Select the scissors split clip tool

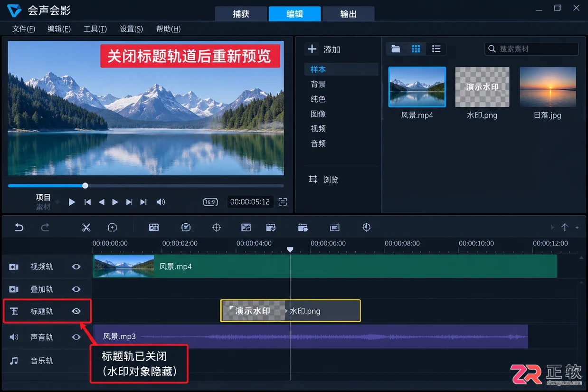tap(86, 228)
